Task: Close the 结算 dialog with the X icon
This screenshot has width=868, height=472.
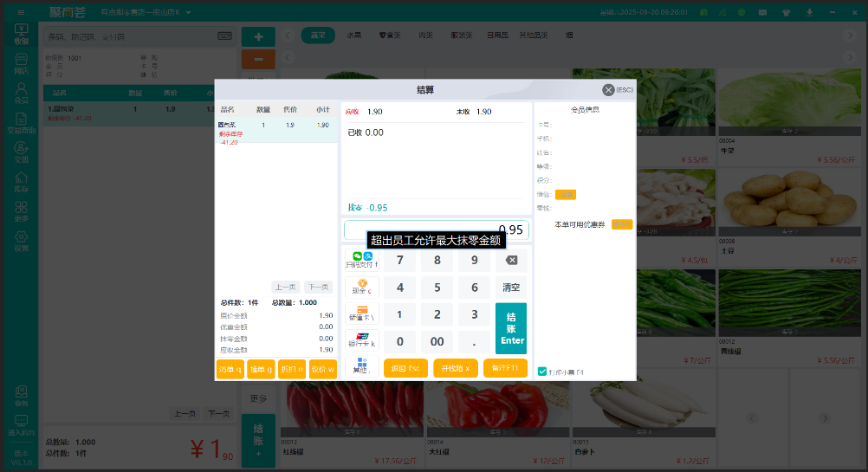Action: coord(608,90)
